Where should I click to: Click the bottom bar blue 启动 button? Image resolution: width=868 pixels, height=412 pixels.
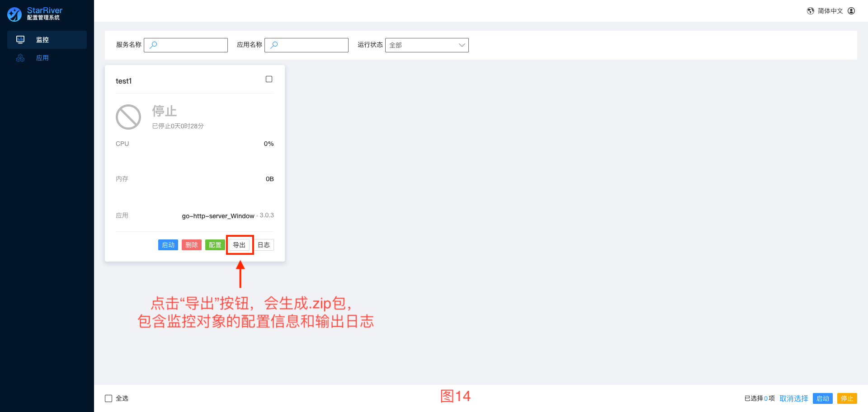pyautogui.click(x=823, y=398)
